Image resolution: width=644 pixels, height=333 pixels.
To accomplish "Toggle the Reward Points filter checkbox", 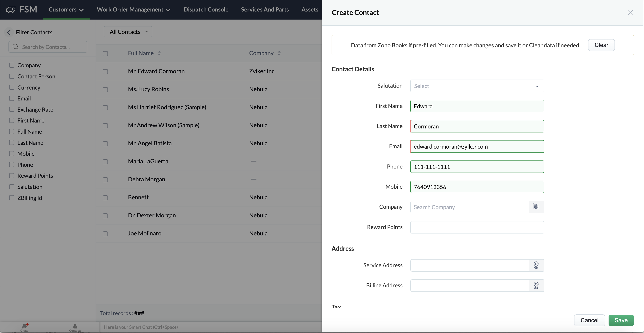I will [x=12, y=176].
